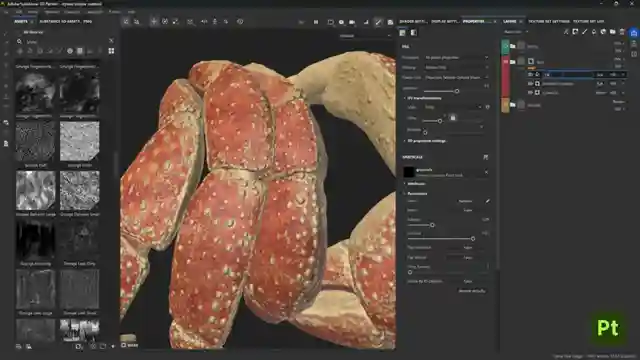Click the black grayscale resource swatch
Screen dimensions: 640x360
pos(409,172)
